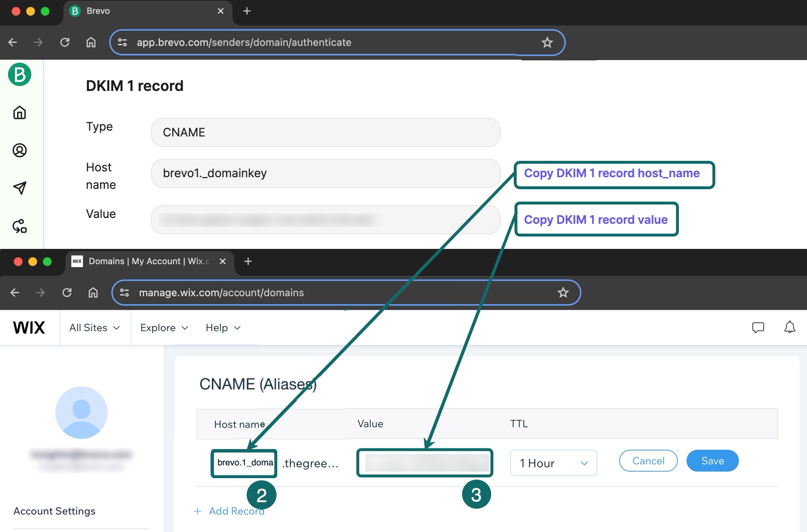Open the Wix chat messages icon
The width and height of the screenshot is (807, 532).
pos(758,327)
